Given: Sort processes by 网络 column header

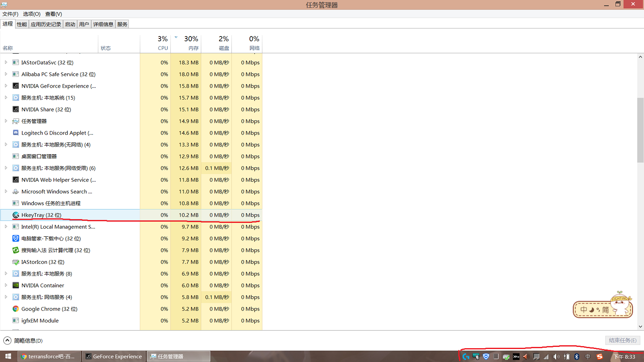Looking at the screenshot, I should tap(247, 43).
